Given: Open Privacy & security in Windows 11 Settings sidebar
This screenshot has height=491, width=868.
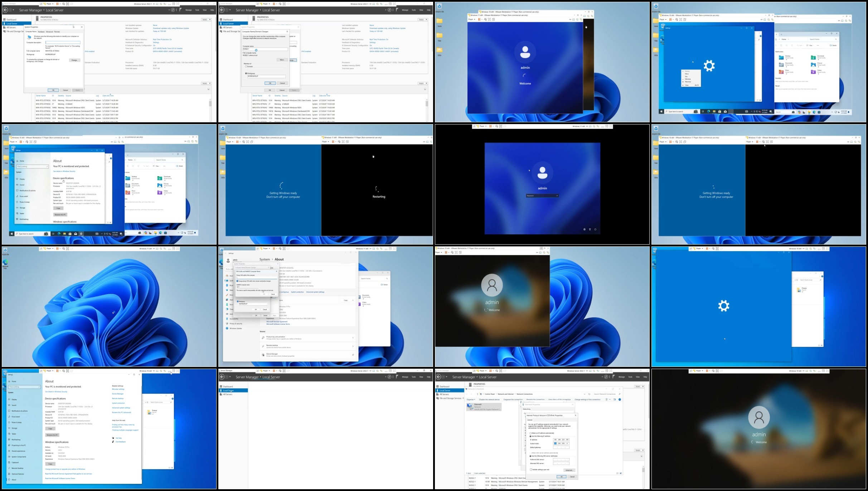Looking at the screenshot, I should [236, 324].
